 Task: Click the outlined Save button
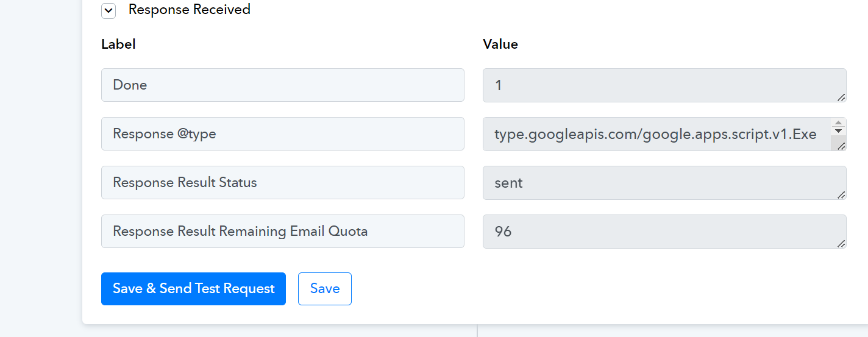[325, 289]
